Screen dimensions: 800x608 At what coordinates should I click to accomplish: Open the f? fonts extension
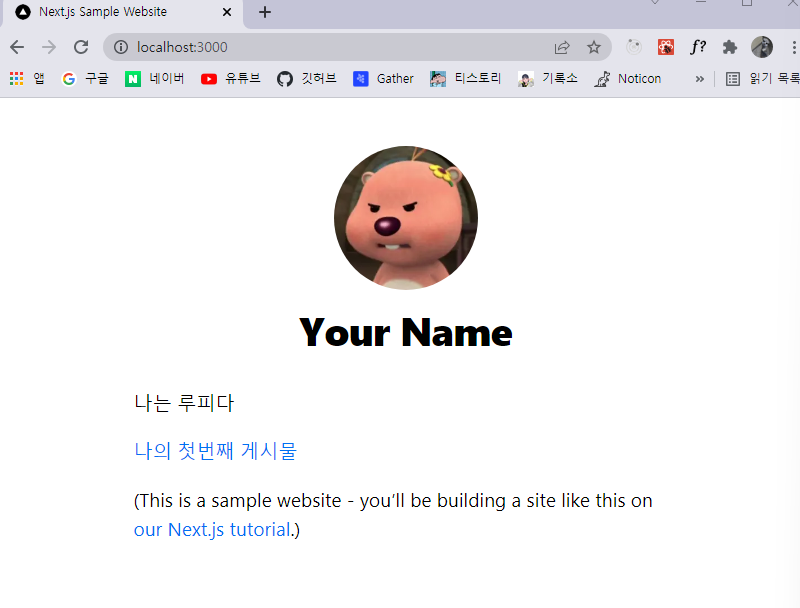pyautogui.click(x=698, y=47)
